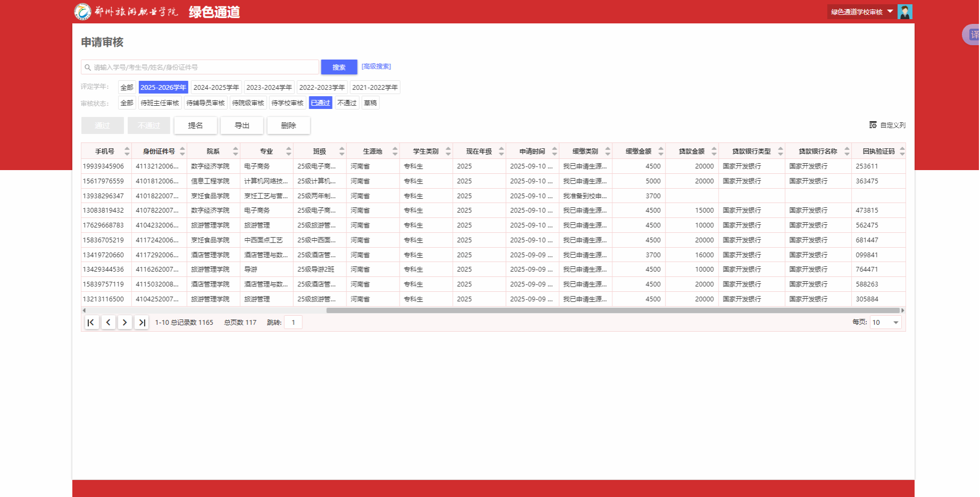Click the horizontal scrollbar under the table
980x497 pixels.
tap(612, 310)
